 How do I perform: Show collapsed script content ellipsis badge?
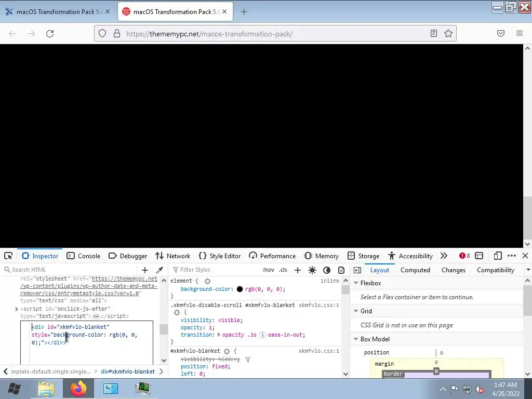(x=96, y=316)
